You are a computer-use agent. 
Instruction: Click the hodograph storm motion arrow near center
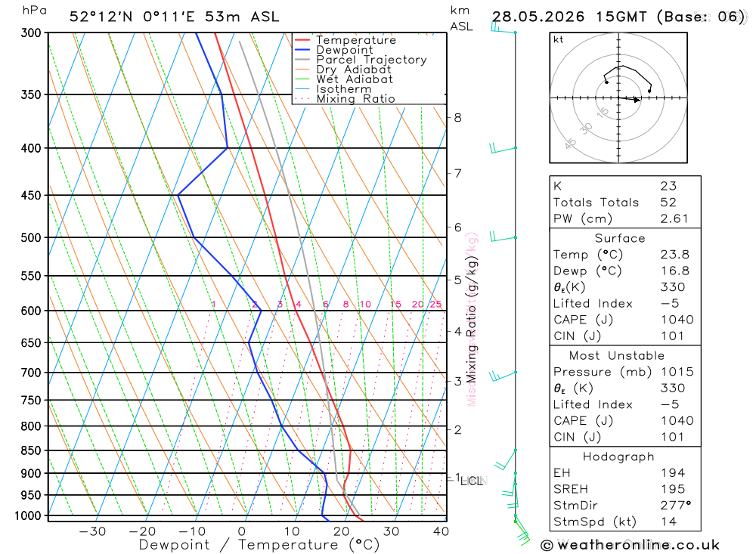tap(630, 99)
